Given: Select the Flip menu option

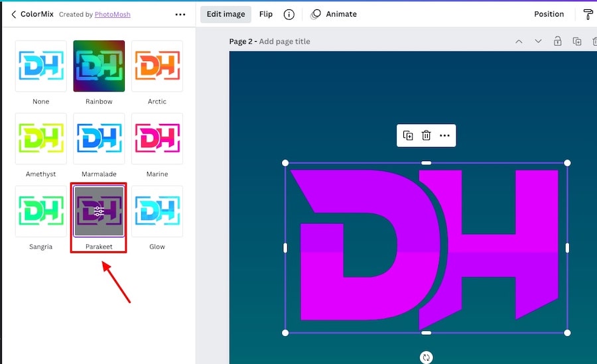Looking at the screenshot, I should [266, 14].
